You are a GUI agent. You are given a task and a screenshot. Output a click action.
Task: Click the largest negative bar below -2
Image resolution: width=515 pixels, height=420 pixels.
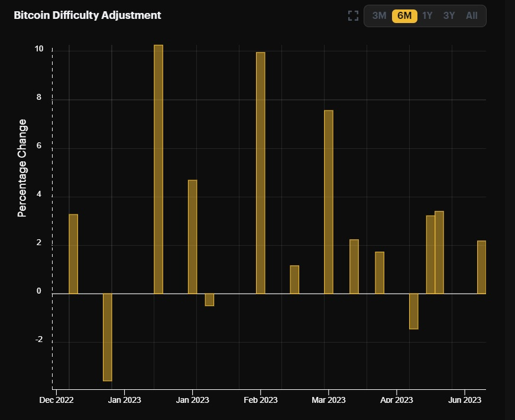coord(108,337)
